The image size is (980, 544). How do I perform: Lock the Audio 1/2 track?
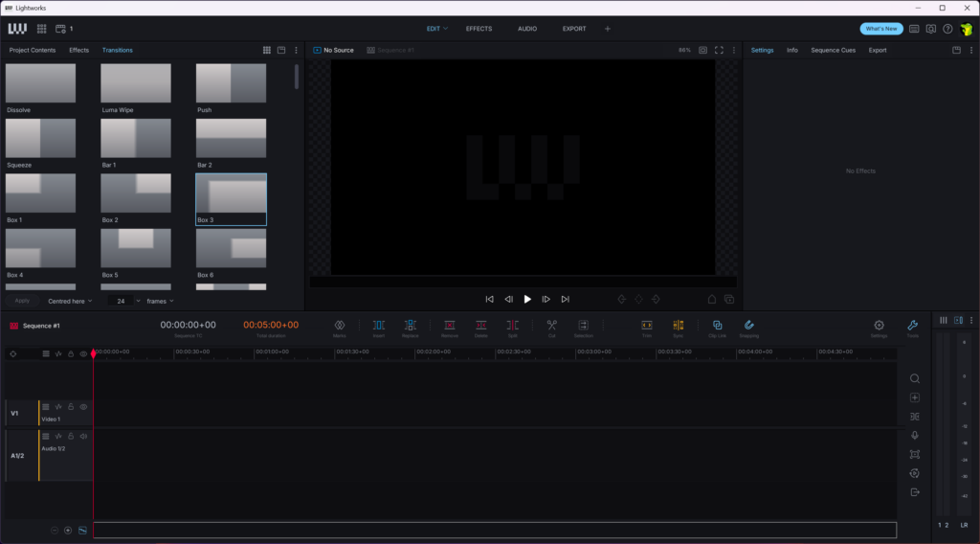(71, 437)
